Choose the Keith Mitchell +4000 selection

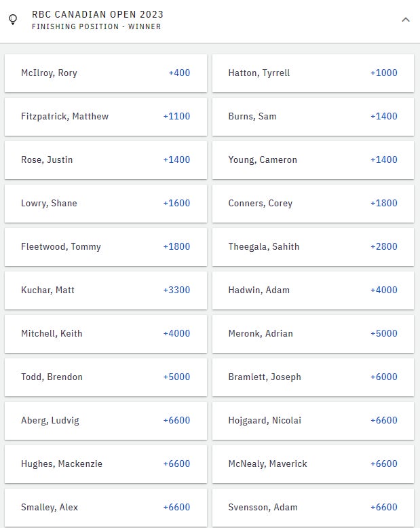click(105, 334)
